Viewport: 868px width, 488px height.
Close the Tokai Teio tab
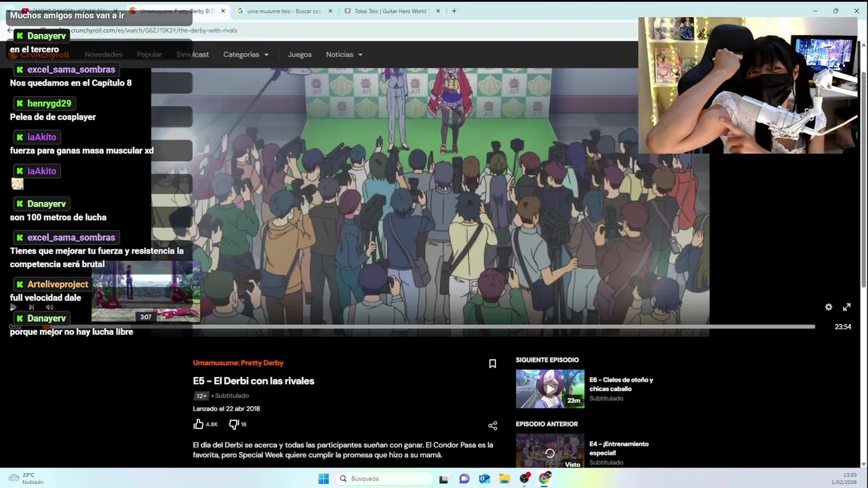point(438,11)
